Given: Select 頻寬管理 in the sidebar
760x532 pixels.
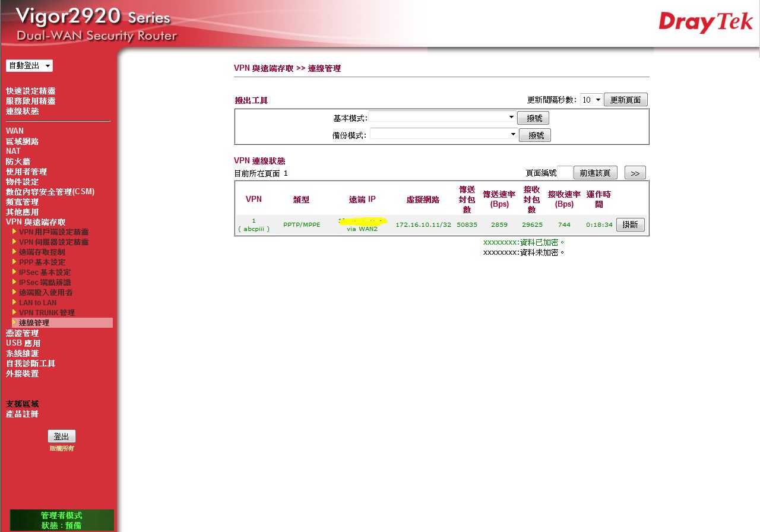Looking at the screenshot, I should 22,202.
